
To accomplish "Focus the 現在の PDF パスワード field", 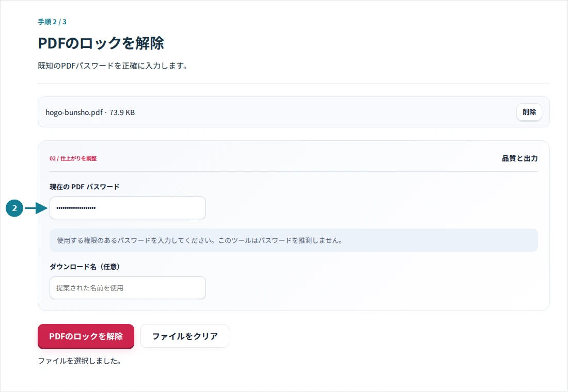I will tap(128, 208).
